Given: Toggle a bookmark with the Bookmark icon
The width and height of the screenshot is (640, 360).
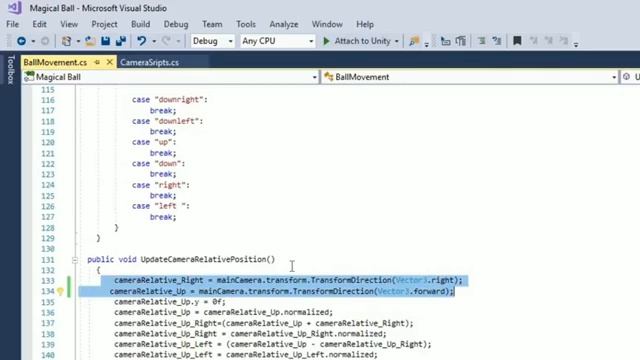Looking at the screenshot, I should [517, 41].
